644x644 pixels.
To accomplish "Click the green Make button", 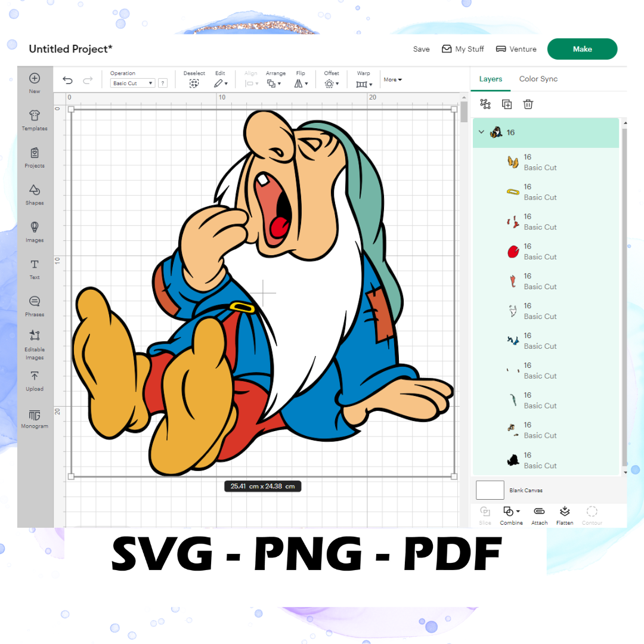I will click(582, 49).
